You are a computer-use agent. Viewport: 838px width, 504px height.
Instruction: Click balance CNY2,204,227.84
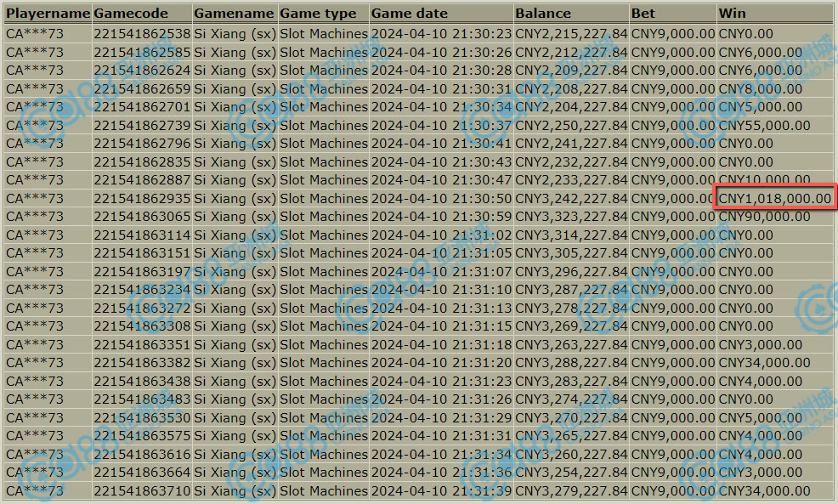(571, 107)
